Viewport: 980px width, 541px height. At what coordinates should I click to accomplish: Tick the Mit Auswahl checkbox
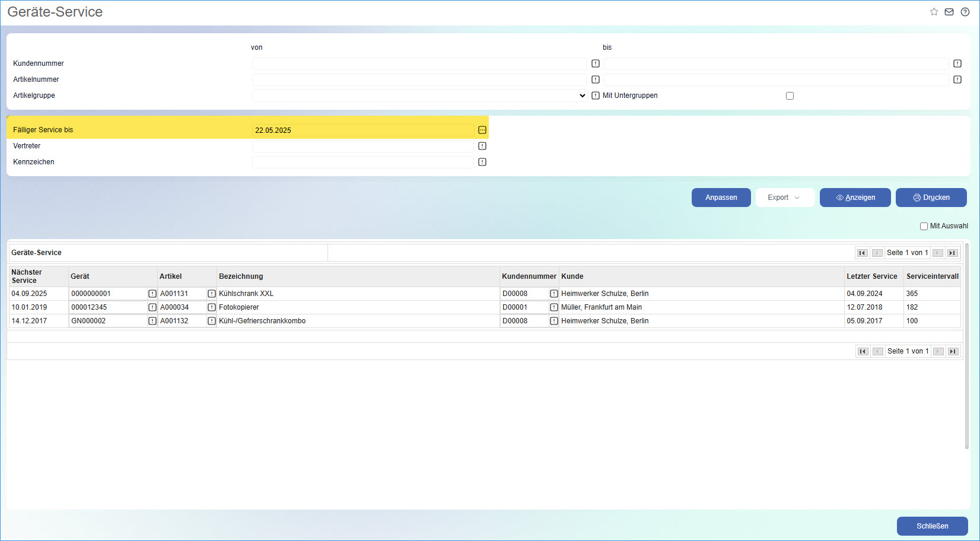tap(924, 226)
